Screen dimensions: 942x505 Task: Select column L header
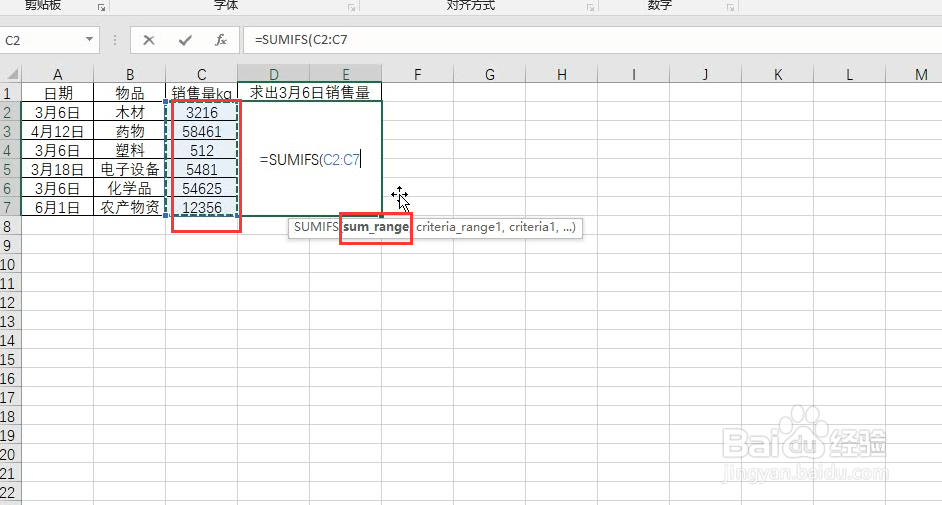[x=849, y=74]
